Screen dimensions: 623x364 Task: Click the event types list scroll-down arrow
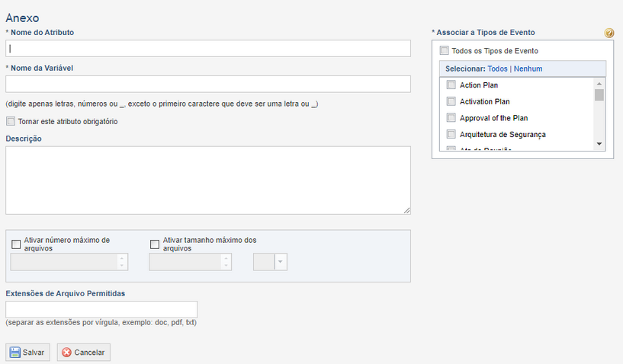(599, 144)
